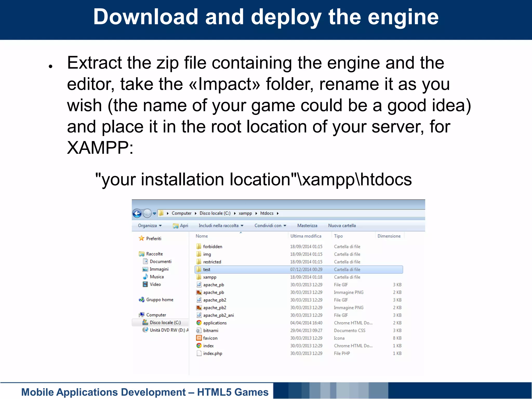Click the 8 KB size value
The image size is (532, 399).
point(397,338)
